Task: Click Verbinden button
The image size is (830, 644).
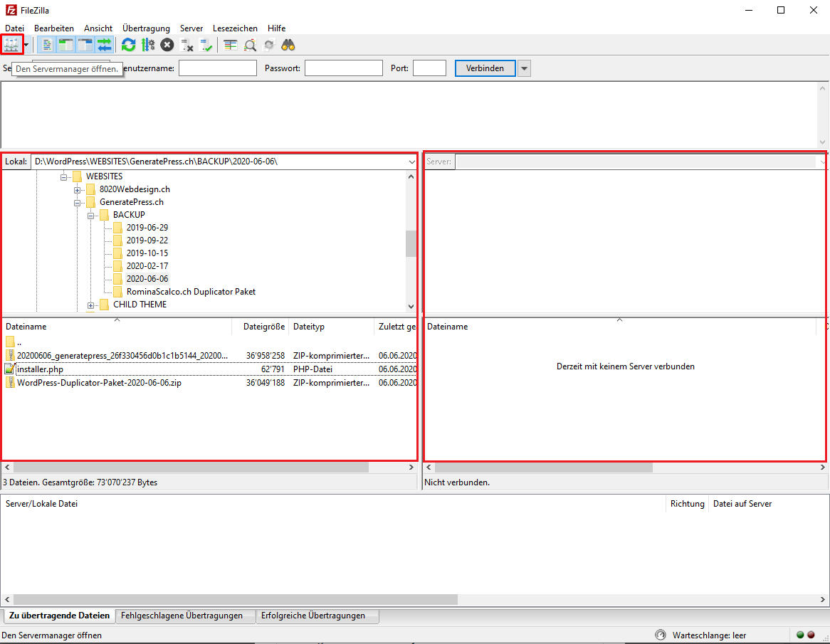Action: 485,68
